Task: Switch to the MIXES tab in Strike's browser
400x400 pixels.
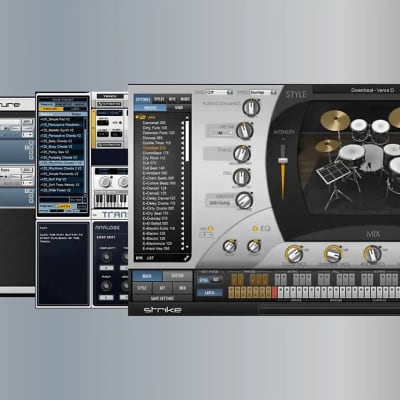Action: (185, 99)
